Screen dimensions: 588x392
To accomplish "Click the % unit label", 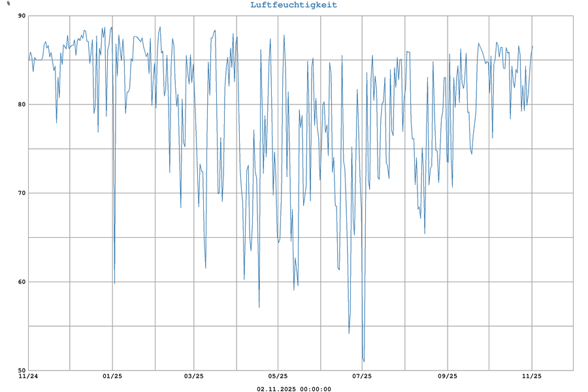I will pos(8,4).
